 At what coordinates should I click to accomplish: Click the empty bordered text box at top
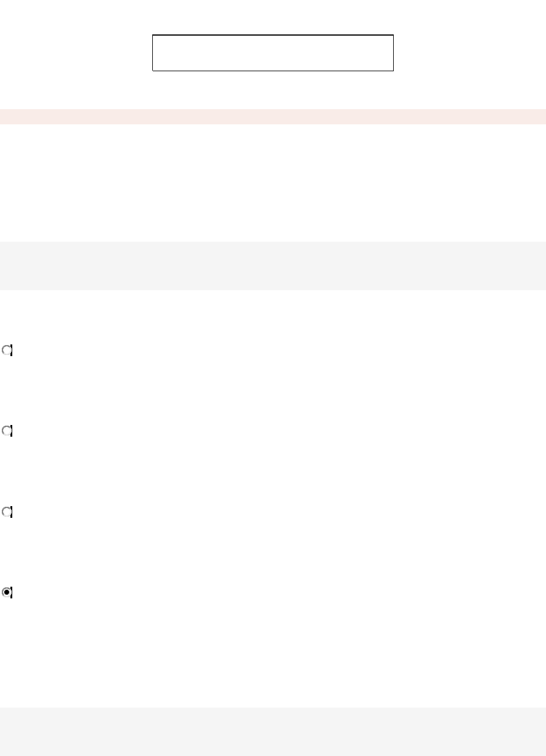273,53
